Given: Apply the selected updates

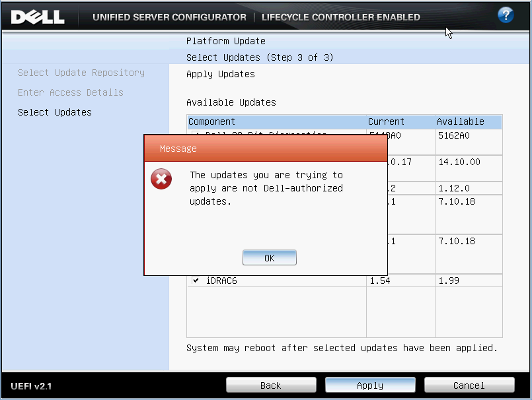Looking at the screenshot, I should (x=370, y=385).
